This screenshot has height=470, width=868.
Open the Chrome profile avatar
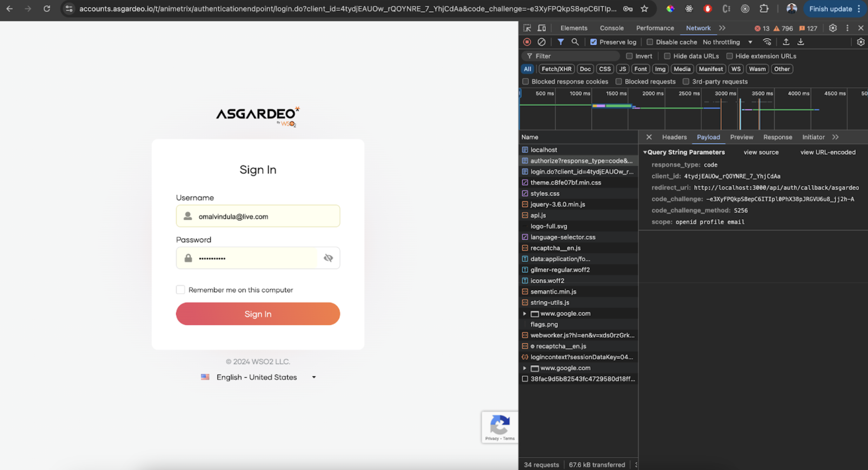tap(792, 9)
